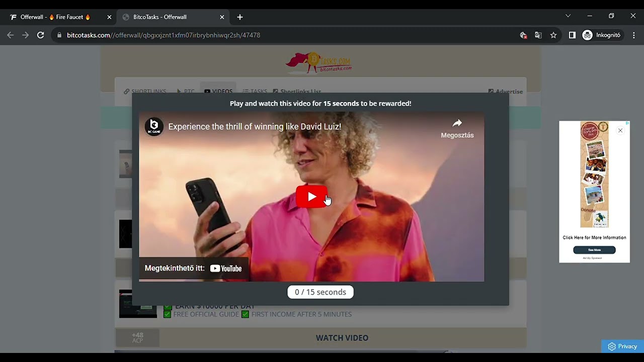Go back to previous page
The height and width of the screenshot is (362, 644).
click(11, 35)
